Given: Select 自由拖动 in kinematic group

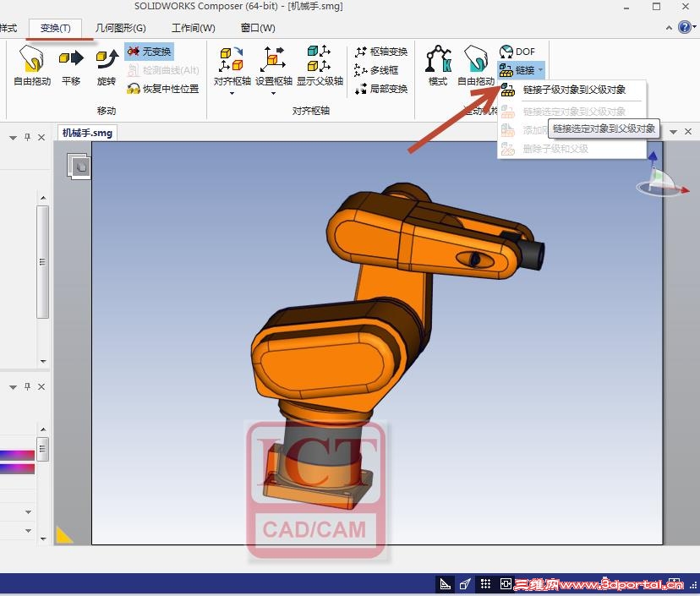Looking at the screenshot, I should click(x=476, y=65).
